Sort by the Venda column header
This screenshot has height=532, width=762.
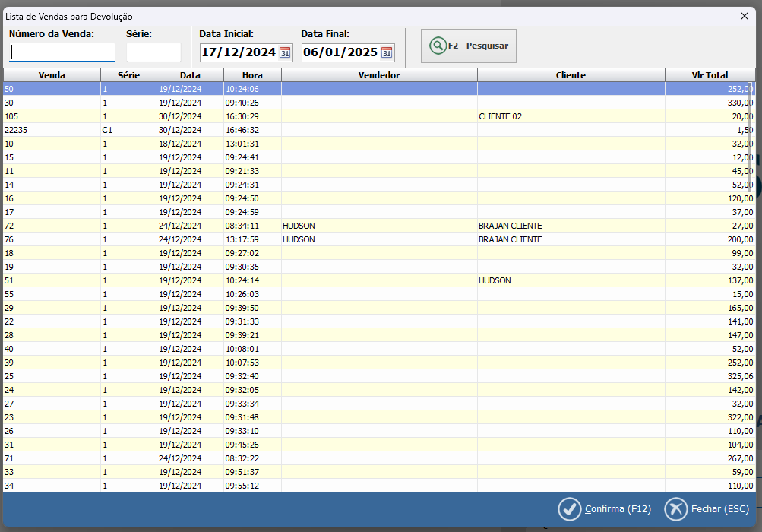[x=52, y=75]
